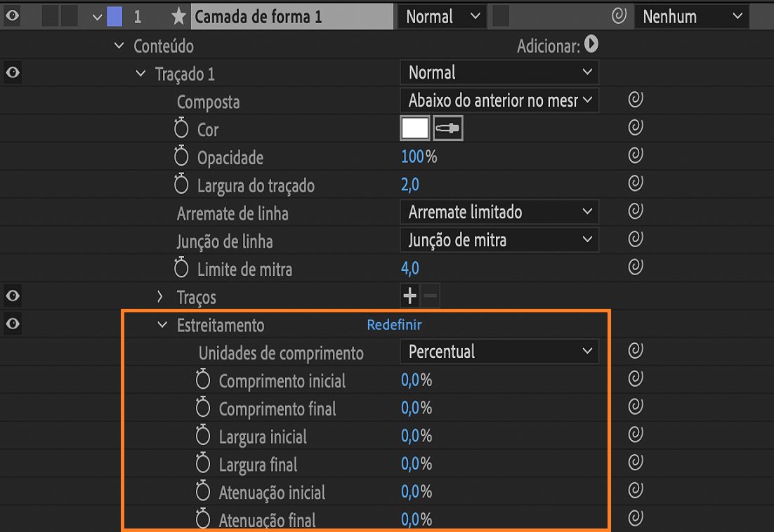Screen dimensions: 774x532
Task: Click the Adicionar arrow button
Action: coord(592,45)
